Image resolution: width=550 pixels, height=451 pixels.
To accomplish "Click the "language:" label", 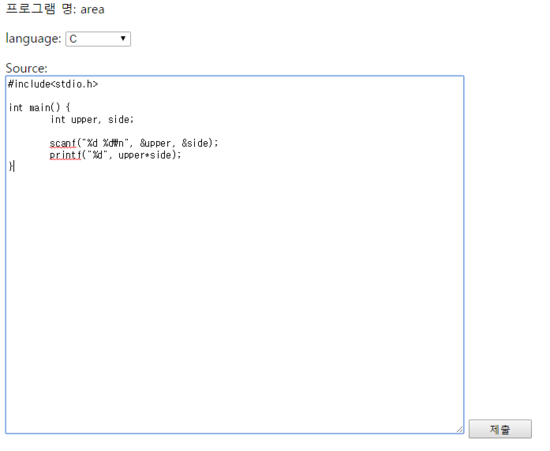I will [33, 38].
